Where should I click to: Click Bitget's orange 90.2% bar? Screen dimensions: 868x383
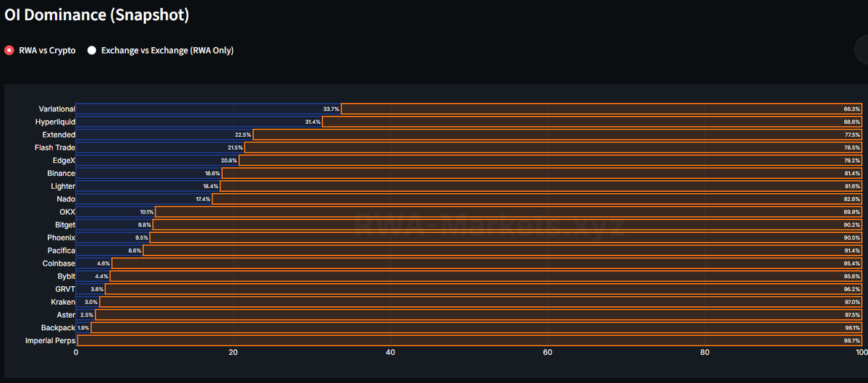508,224
